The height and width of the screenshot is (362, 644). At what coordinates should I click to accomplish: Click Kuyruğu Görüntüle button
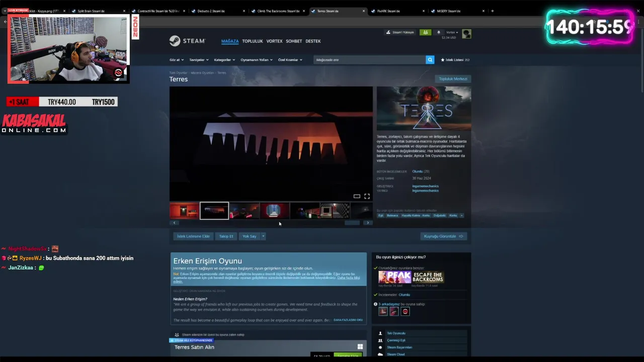point(444,236)
